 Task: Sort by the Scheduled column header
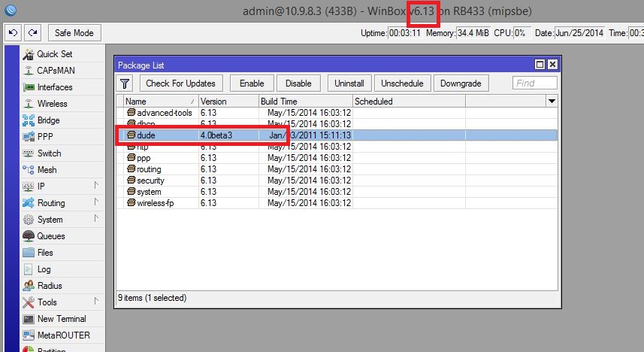(409, 101)
